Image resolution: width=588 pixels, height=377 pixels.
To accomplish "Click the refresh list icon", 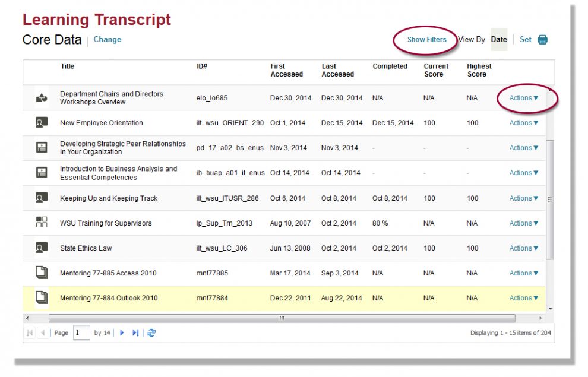I will tap(151, 332).
